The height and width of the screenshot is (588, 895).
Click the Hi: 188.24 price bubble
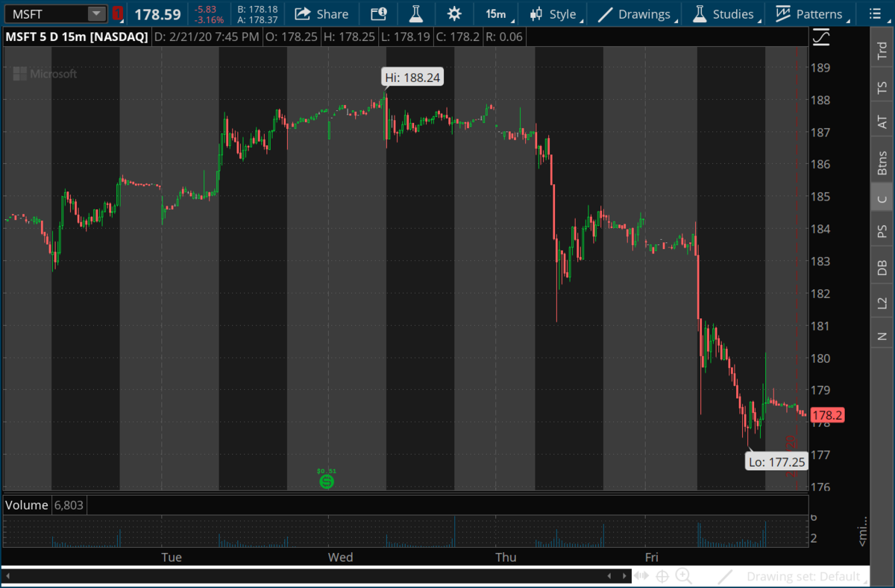tap(412, 78)
